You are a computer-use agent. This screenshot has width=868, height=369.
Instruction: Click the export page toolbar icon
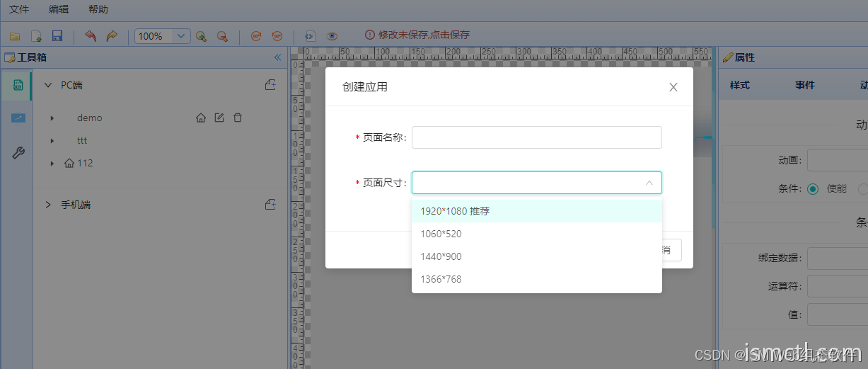36,35
